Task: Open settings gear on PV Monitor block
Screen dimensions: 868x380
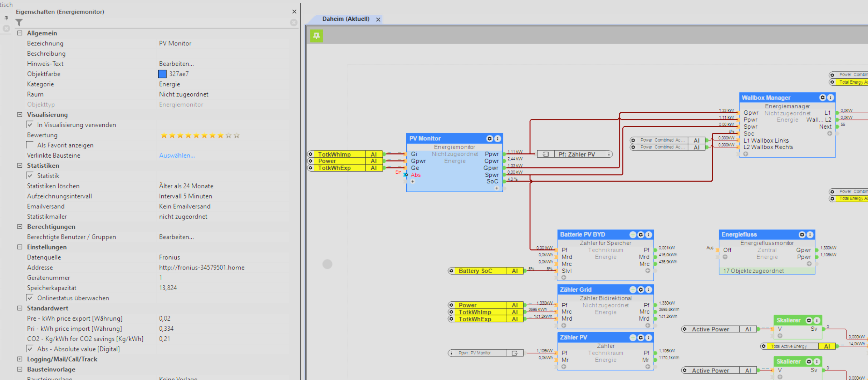Action: tap(489, 139)
